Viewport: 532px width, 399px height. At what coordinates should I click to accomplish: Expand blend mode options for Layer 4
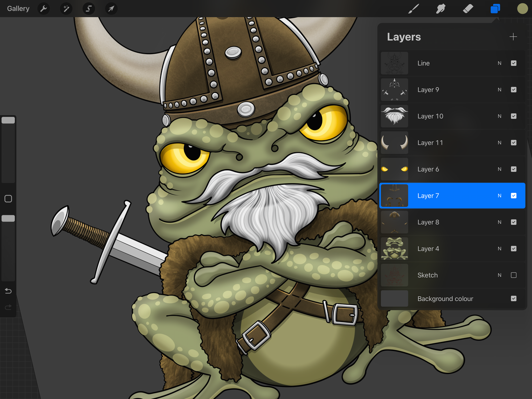(500, 249)
